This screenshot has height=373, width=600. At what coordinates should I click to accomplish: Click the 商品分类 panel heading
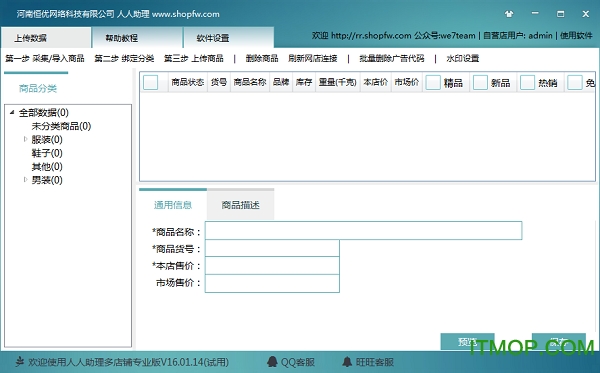click(x=38, y=89)
